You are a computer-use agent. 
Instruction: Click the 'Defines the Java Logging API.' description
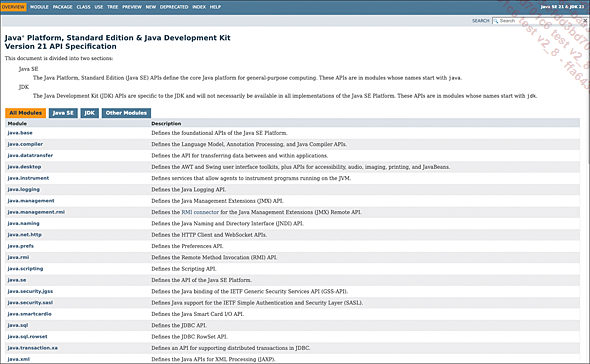coord(189,190)
